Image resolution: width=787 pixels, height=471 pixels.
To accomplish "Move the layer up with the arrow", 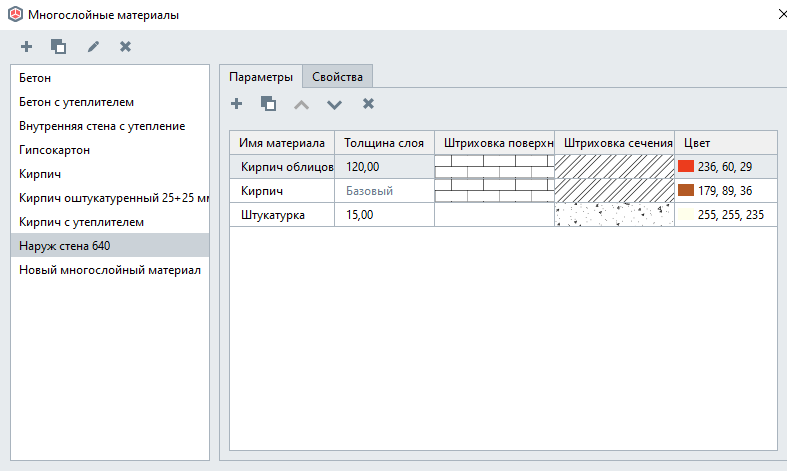I will (301, 103).
